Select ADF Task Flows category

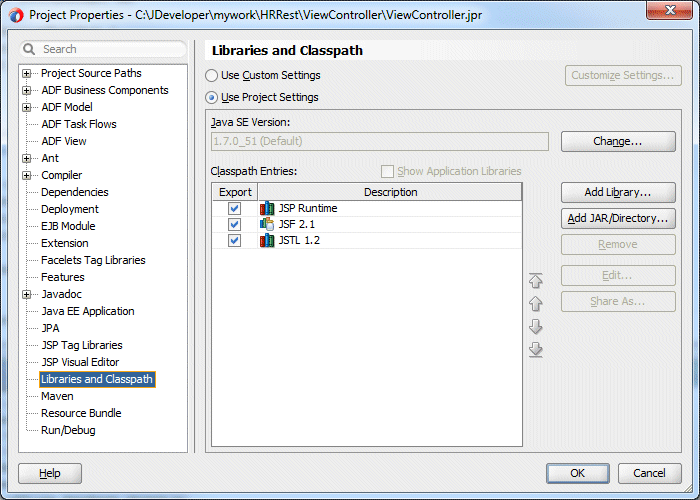tap(79, 124)
